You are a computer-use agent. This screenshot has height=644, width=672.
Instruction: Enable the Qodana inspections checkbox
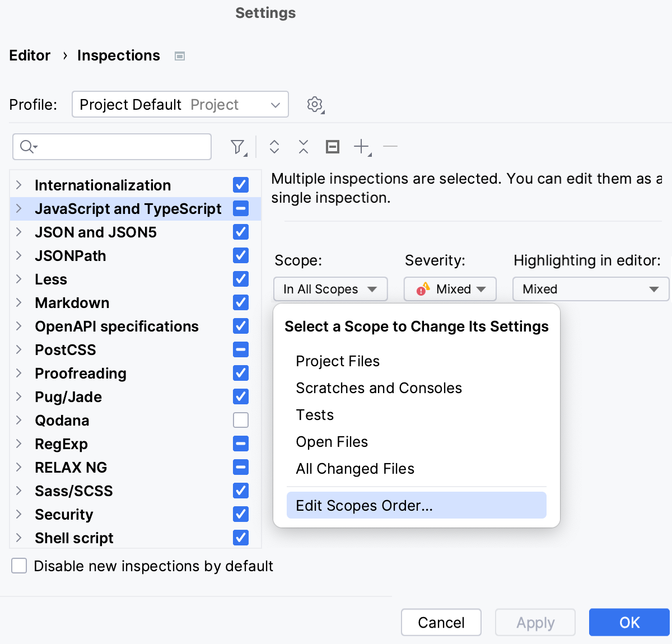[241, 420]
